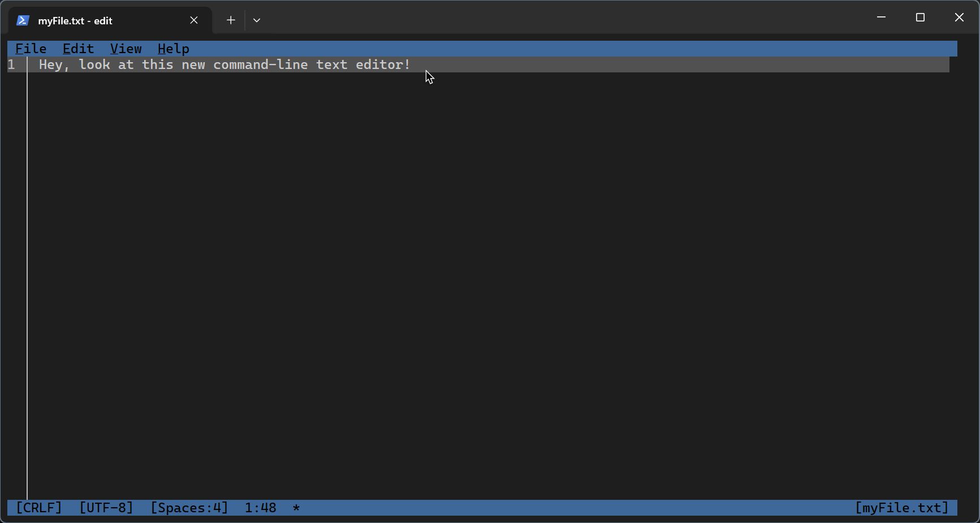
Task: Click the PowerShell icon on the tab
Action: (23, 20)
